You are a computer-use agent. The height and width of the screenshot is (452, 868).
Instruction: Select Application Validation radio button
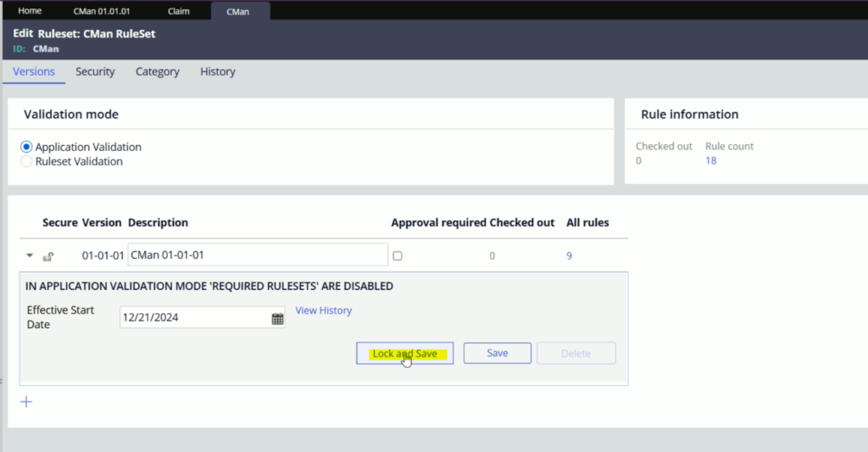[x=26, y=147]
